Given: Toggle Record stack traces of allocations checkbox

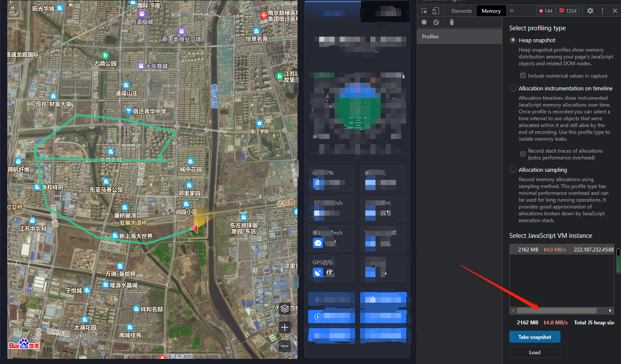Looking at the screenshot, I should [523, 154].
